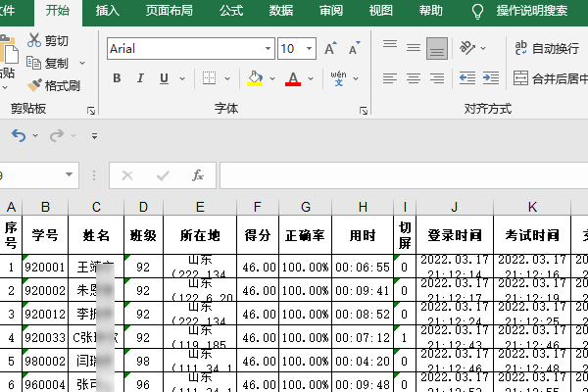
Task: Open Paste options dropdown arrow
Action: 5,87
